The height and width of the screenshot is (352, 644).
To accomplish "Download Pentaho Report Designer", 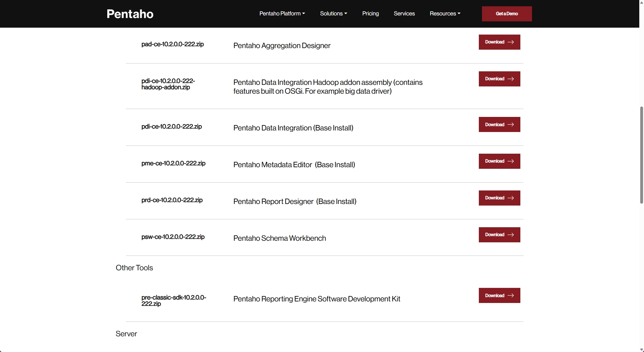I will click(x=499, y=198).
